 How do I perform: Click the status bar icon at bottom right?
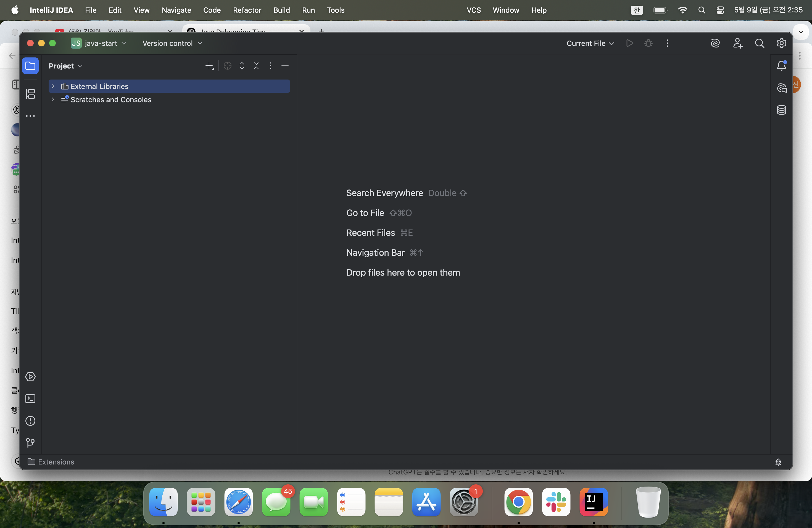778,462
